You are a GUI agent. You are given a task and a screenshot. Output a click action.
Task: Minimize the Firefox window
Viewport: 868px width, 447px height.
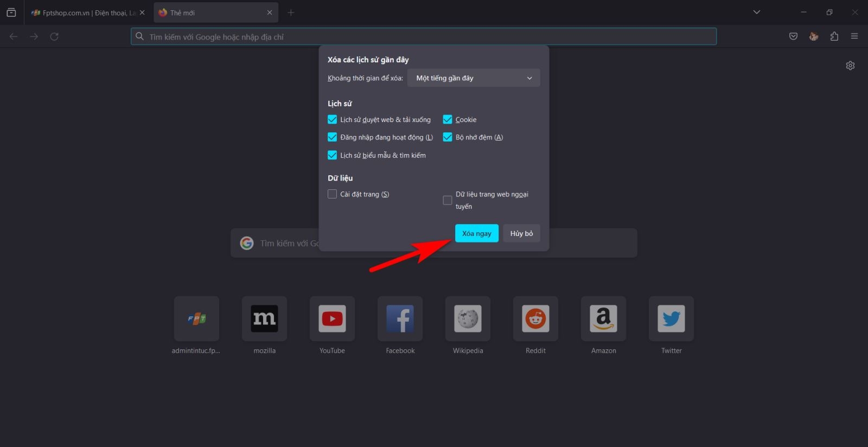click(804, 12)
